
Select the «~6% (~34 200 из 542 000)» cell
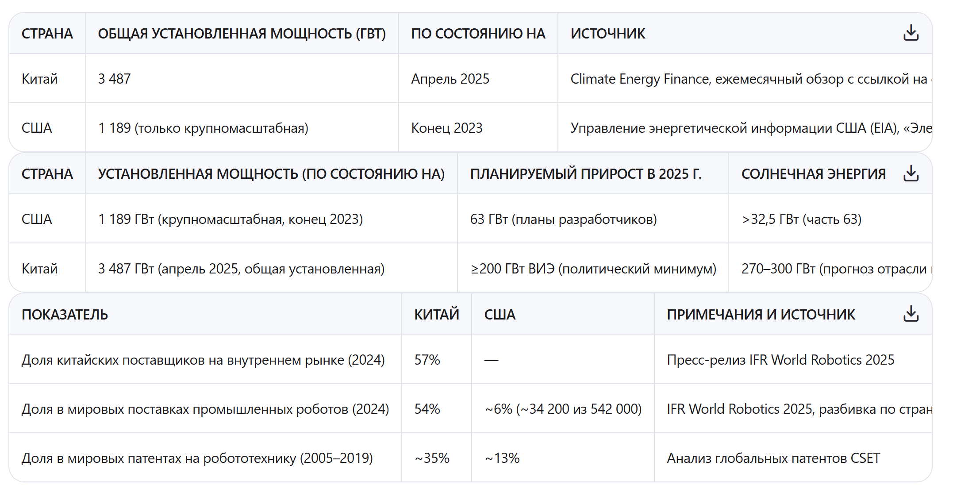(563, 409)
